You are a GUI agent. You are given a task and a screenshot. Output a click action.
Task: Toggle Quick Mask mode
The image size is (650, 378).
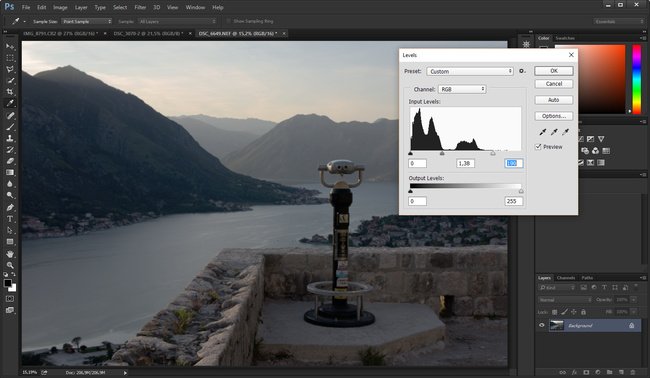pos(10,299)
